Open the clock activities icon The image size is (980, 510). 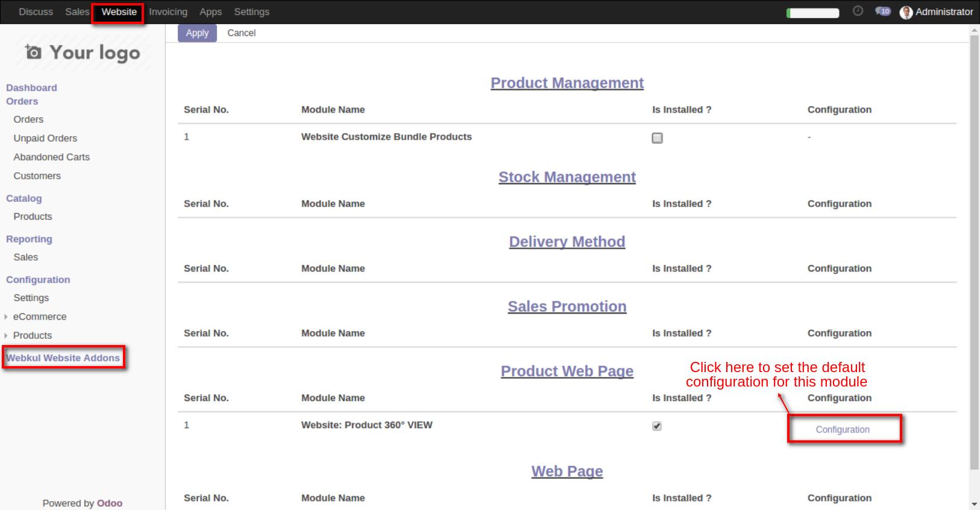pos(858,11)
